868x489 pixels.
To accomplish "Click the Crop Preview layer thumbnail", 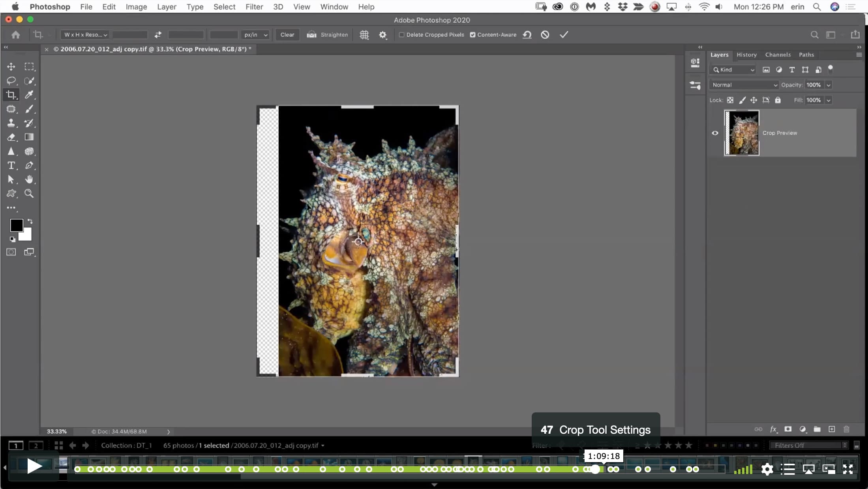I will [x=742, y=133].
